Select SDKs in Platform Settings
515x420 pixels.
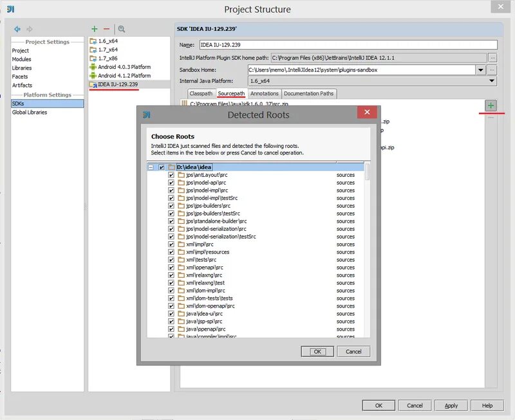pos(47,104)
